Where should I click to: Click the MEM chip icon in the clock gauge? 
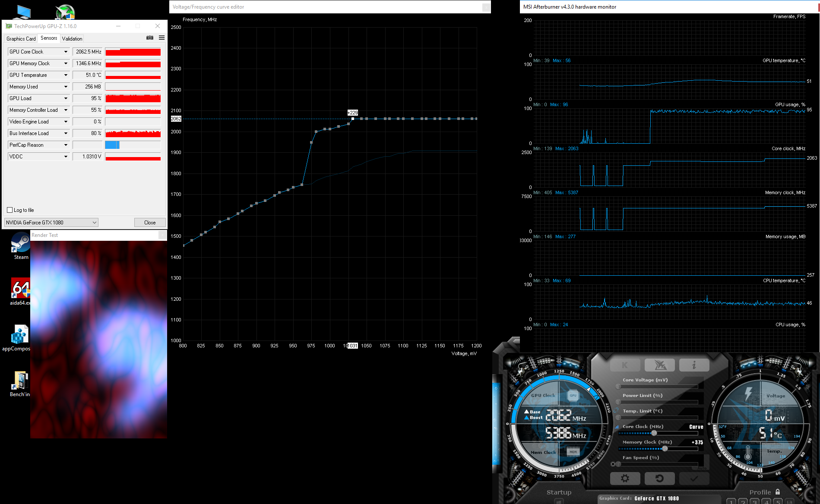point(573,452)
